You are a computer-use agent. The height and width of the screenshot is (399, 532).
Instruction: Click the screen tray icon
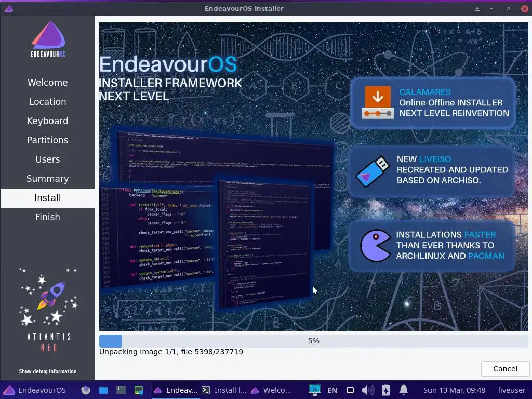[350, 390]
